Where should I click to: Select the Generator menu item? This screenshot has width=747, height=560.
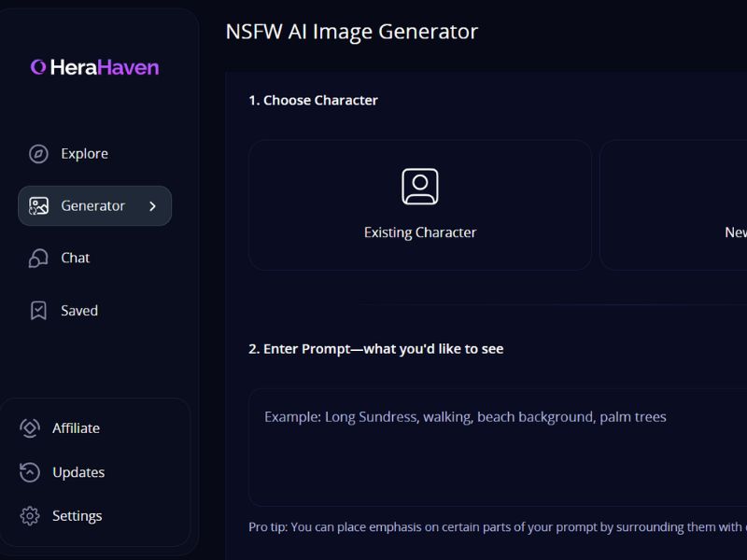click(95, 205)
